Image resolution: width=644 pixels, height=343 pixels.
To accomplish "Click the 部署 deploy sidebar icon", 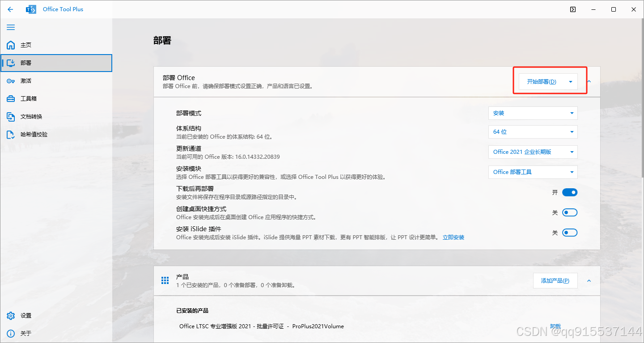I will click(11, 63).
